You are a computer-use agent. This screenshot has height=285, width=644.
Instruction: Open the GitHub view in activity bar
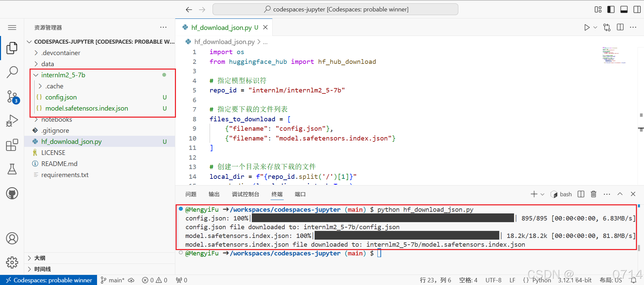click(12, 193)
